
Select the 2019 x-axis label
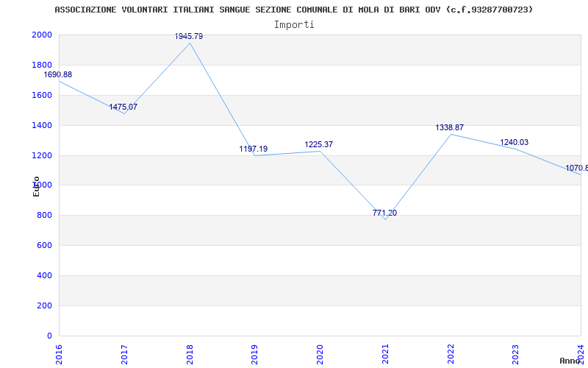click(254, 354)
